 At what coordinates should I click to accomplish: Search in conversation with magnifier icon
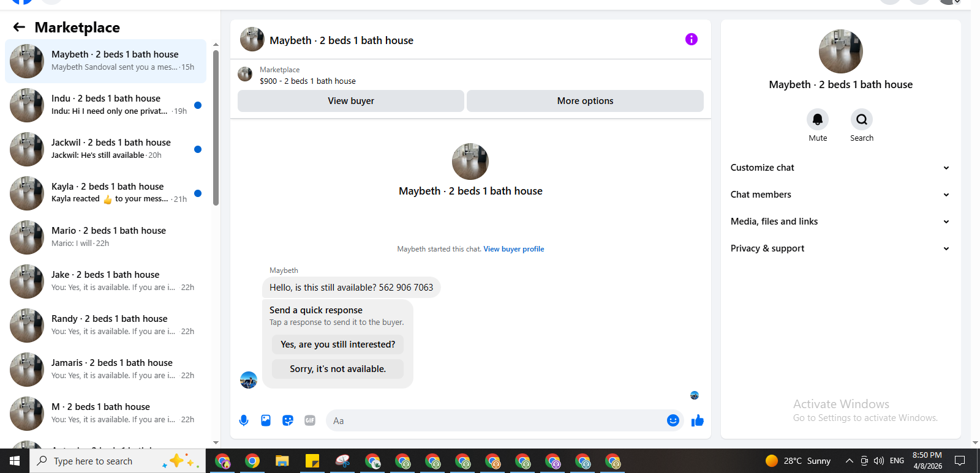(x=862, y=119)
